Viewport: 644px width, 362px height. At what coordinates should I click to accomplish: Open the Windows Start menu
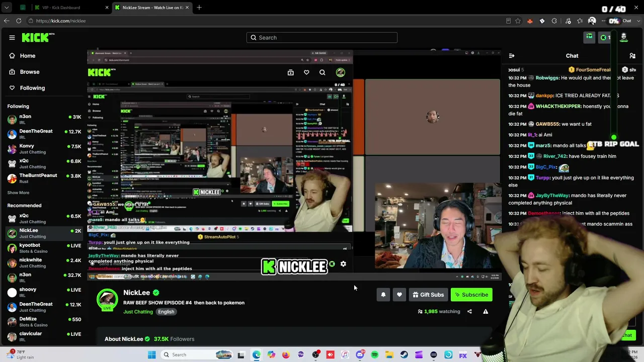pyautogui.click(x=151, y=355)
